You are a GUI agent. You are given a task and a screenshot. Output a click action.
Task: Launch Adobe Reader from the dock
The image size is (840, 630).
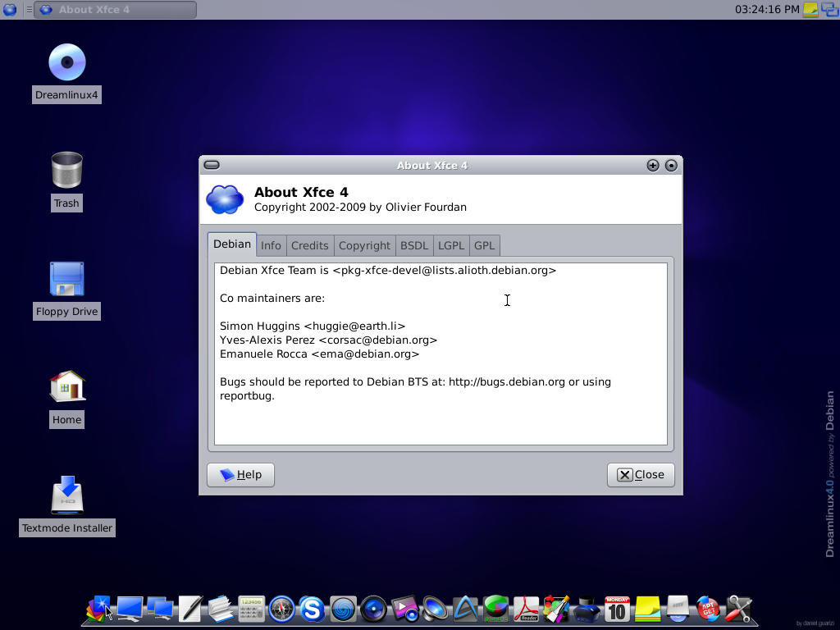tap(527, 609)
